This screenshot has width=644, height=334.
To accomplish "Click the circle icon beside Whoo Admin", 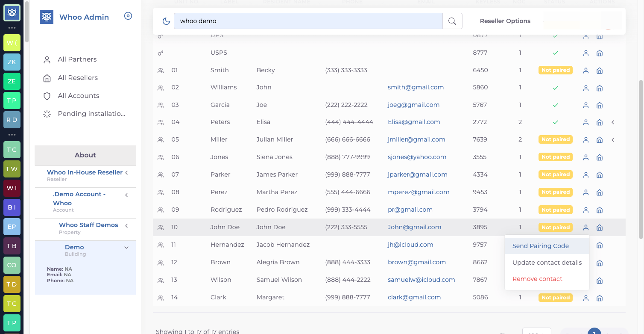I will (128, 16).
